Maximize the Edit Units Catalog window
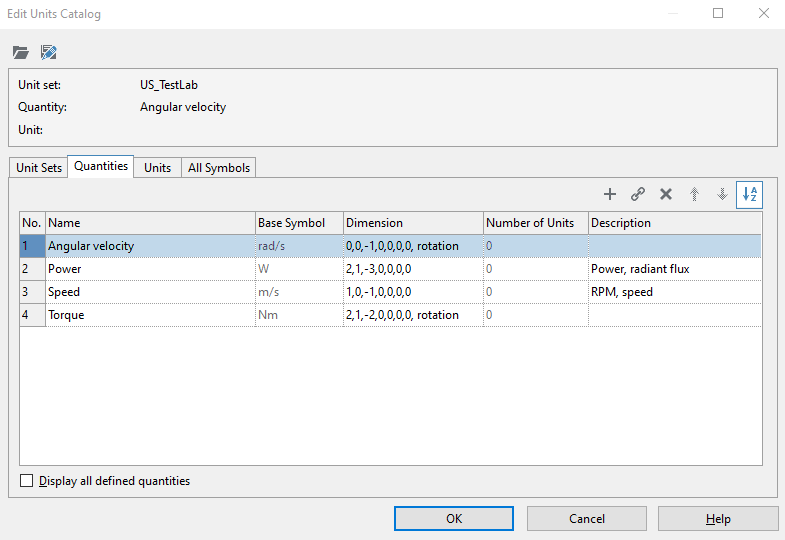 pos(718,14)
